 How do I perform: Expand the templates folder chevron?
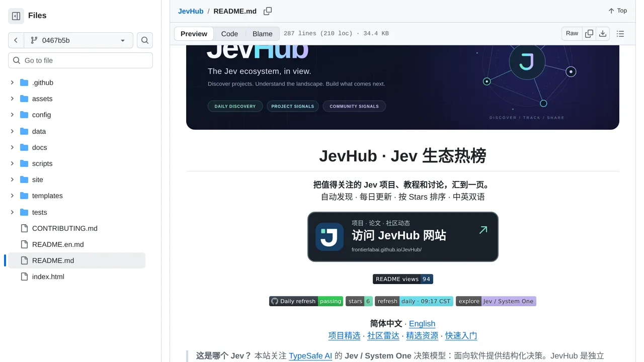tap(12, 196)
